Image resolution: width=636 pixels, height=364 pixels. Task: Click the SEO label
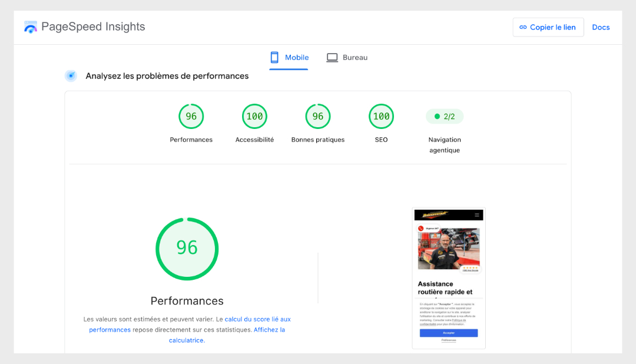pos(381,140)
